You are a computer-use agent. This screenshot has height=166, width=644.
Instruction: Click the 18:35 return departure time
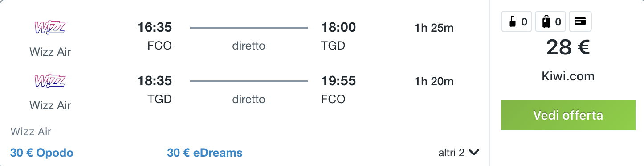155,81
